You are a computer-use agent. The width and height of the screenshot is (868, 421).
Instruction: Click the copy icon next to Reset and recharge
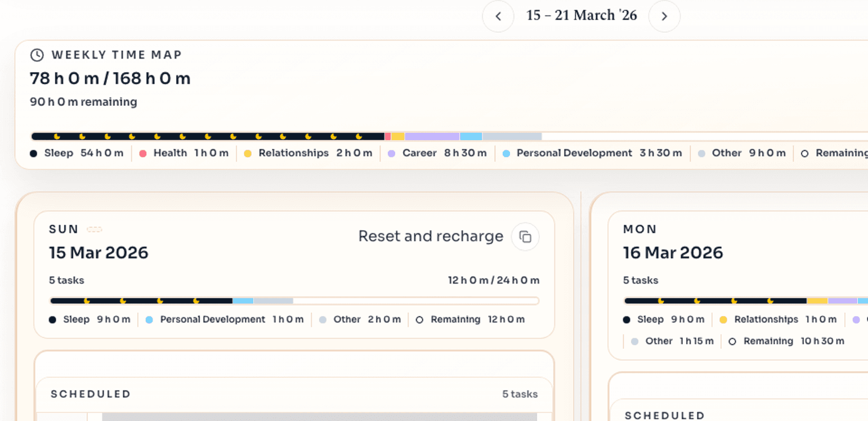(x=525, y=236)
